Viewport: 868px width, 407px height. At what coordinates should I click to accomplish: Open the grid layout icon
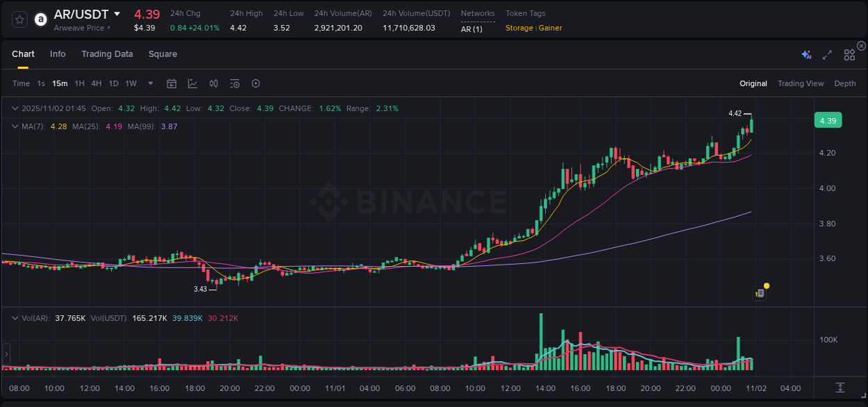(x=849, y=53)
